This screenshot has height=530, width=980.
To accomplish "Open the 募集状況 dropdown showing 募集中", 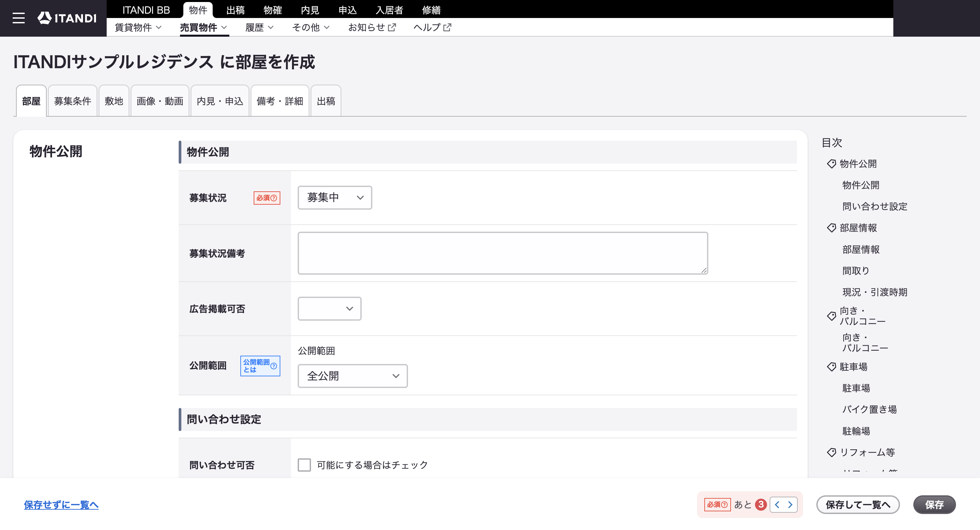I will coord(335,197).
